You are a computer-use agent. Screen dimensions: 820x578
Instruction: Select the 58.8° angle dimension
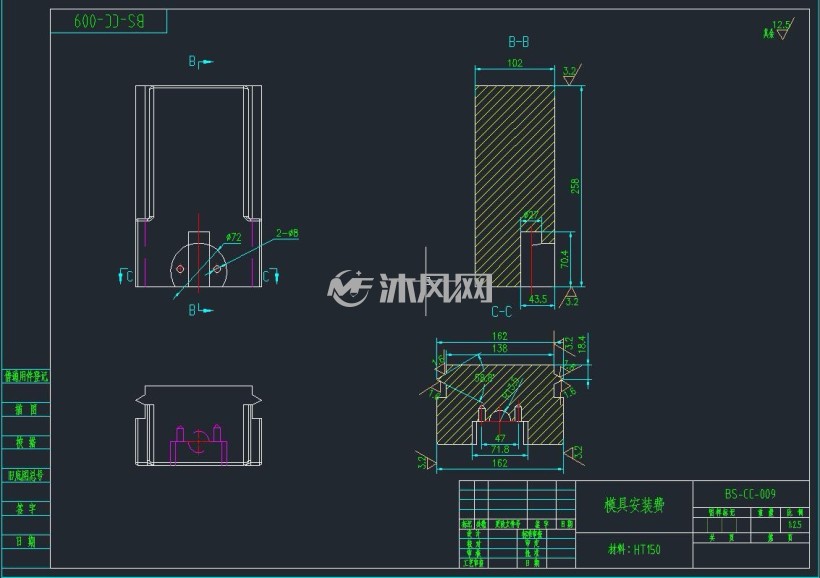click(x=484, y=377)
